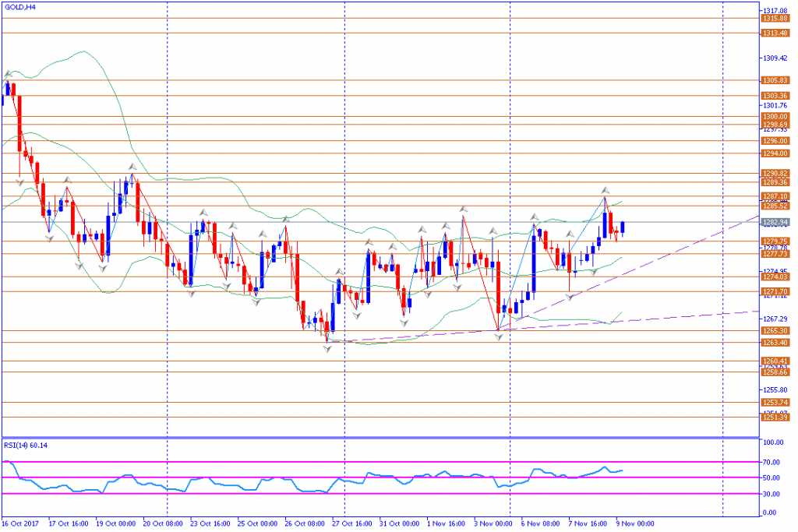
Task: Click the 1300.00 price level tag
Action: 773,116
